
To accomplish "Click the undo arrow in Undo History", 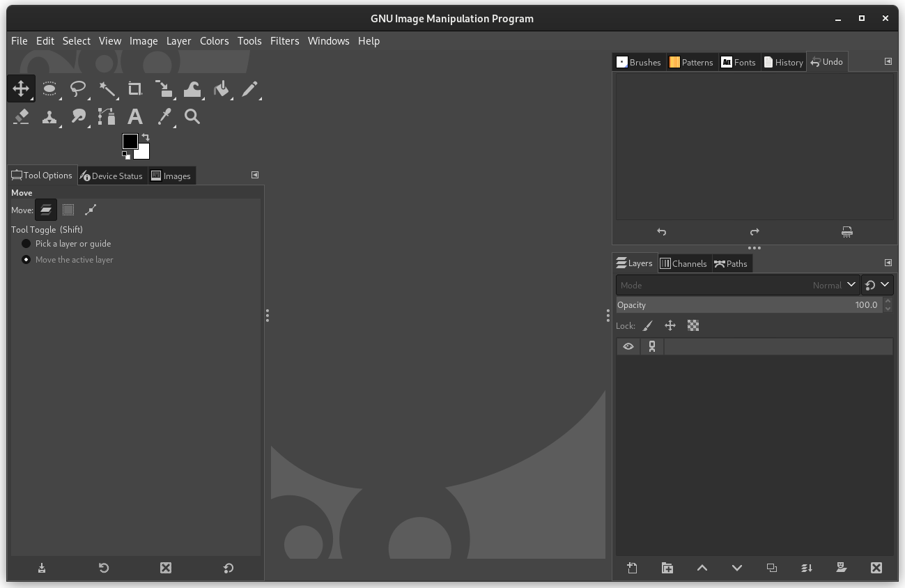I will tap(662, 232).
